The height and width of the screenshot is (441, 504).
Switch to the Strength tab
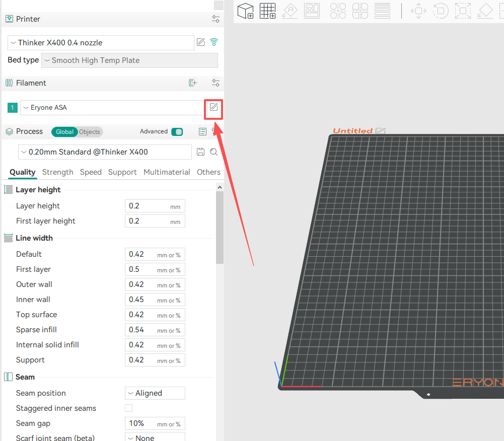click(x=57, y=172)
